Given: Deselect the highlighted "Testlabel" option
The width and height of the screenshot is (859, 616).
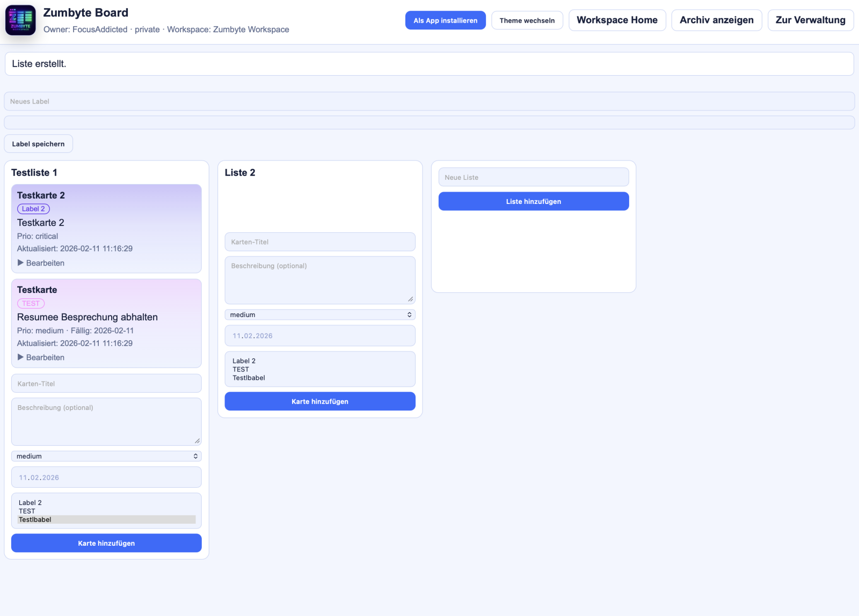Looking at the screenshot, I should coord(35,519).
